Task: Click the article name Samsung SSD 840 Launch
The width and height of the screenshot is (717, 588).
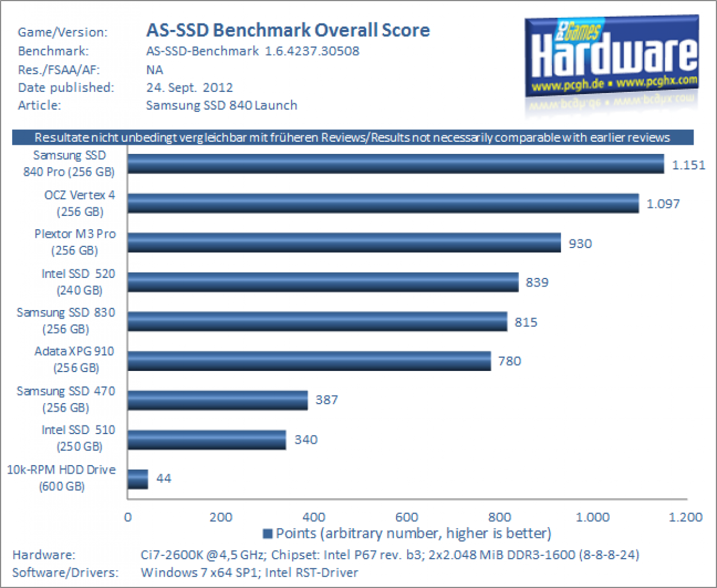Action: click(x=222, y=106)
